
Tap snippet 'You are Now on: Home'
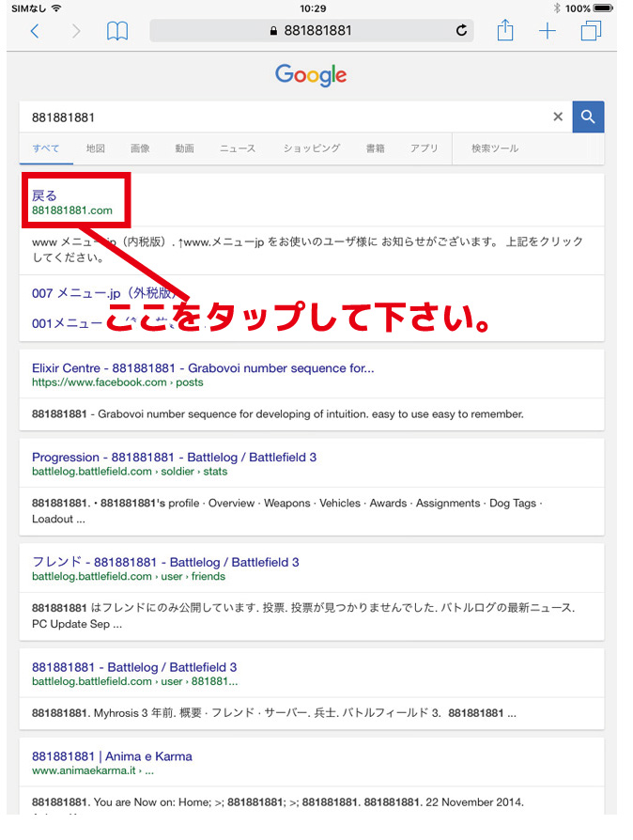pos(278,802)
